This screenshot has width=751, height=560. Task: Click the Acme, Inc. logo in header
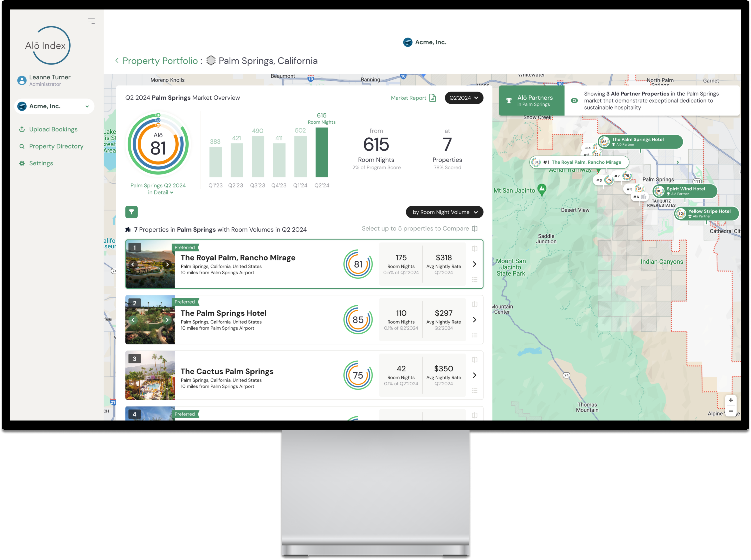click(408, 42)
